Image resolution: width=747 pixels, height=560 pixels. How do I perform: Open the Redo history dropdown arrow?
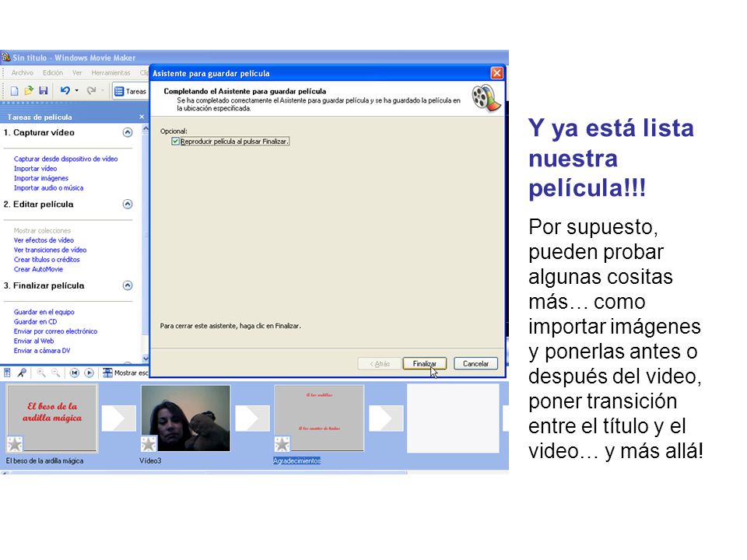click(103, 90)
